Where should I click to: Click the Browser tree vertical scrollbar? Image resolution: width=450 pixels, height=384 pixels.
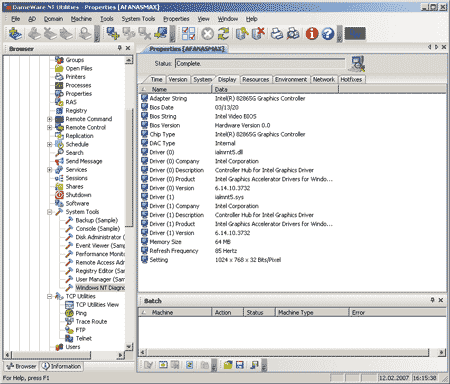(x=129, y=203)
